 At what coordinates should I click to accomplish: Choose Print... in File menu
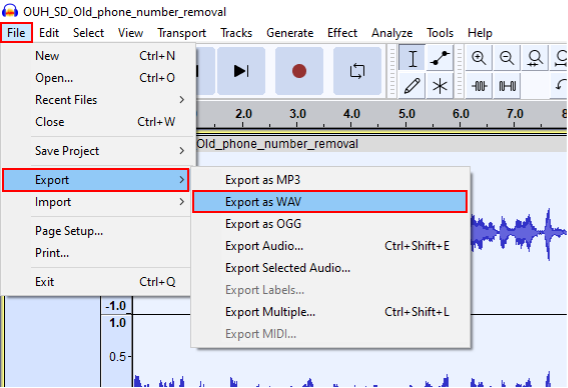(x=96, y=253)
